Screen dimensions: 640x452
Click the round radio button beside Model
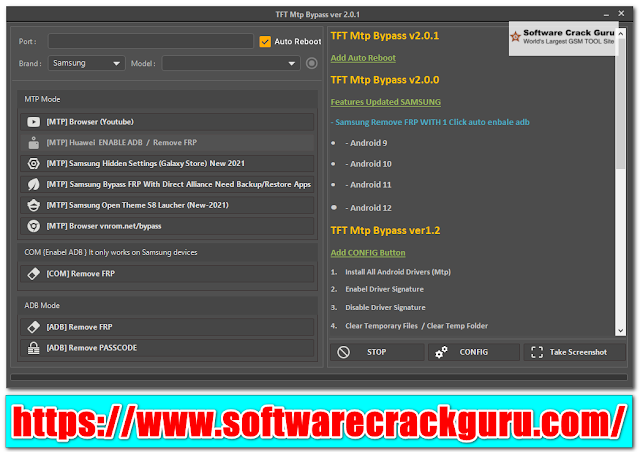311,63
